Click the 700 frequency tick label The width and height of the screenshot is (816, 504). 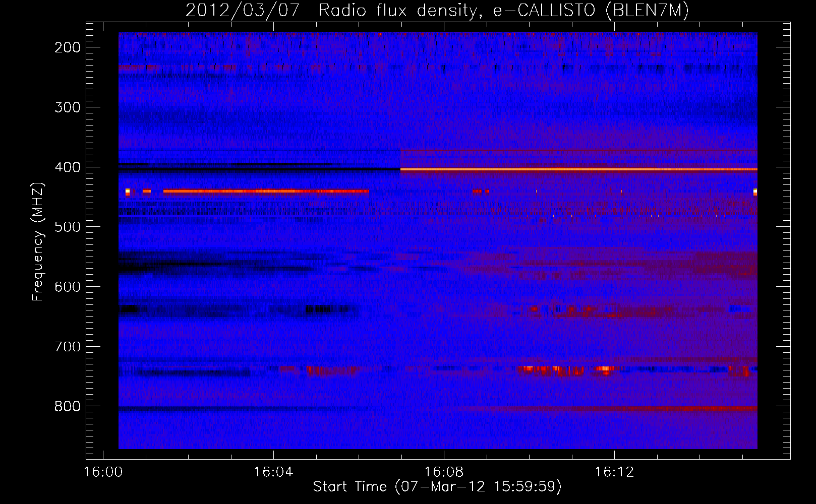pos(68,347)
